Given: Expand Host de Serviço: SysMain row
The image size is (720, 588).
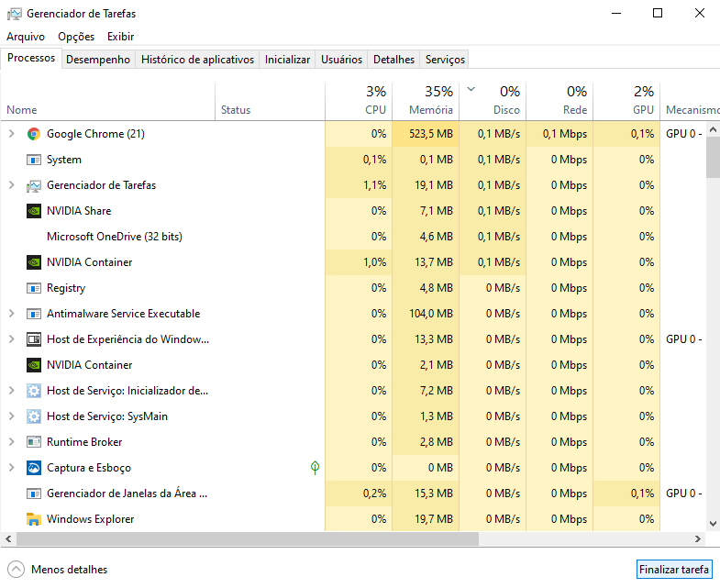Looking at the screenshot, I should [12, 416].
